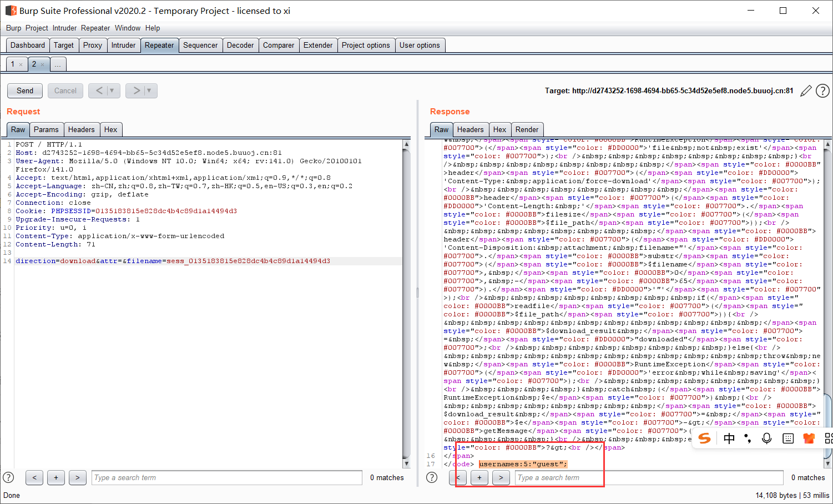The height and width of the screenshot is (504, 833).
Task: Click response search next match button
Action: tap(501, 477)
